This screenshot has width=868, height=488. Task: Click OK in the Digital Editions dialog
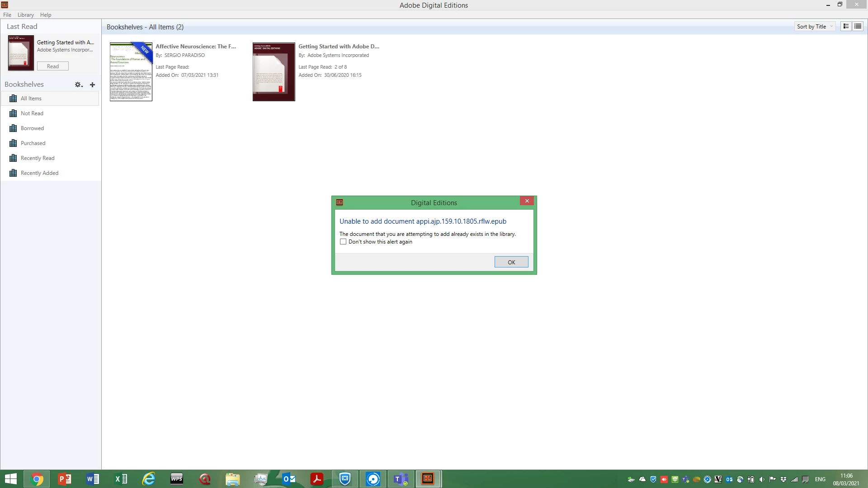point(511,262)
